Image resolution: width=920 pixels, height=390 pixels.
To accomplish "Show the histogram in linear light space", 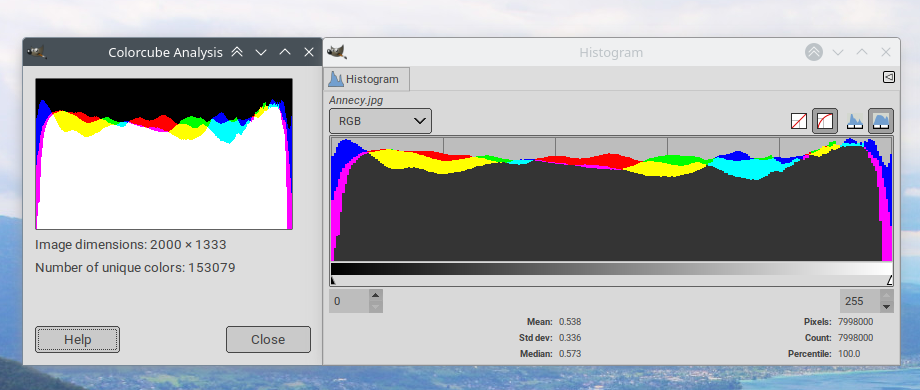I will (799, 121).
